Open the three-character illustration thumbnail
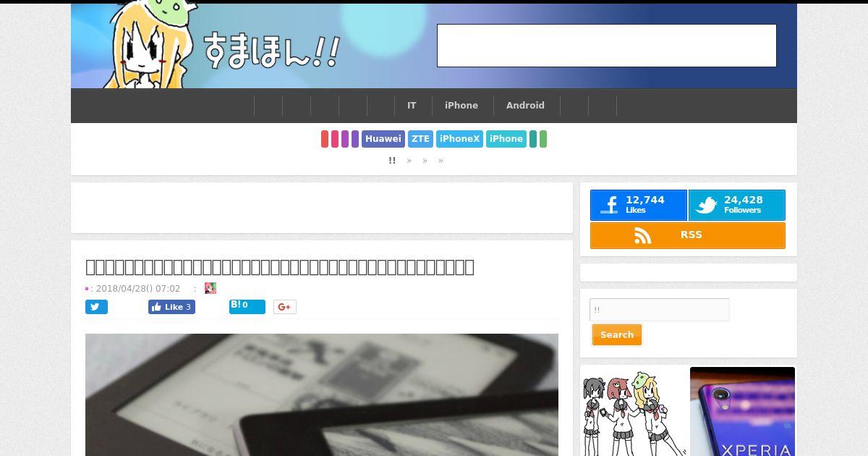The width and height of the screenshot is (868, 456). click(x=634, y=412)
